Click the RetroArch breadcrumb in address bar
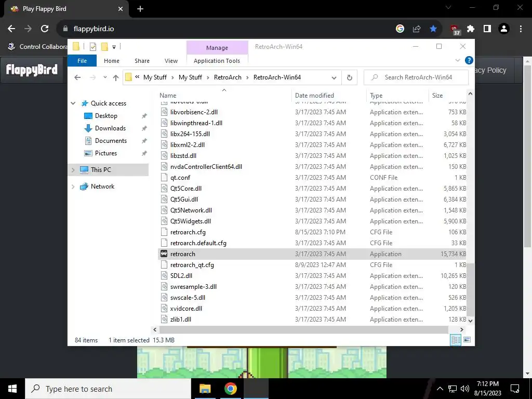Image resolution: width=532 pixels, height=399 pixels. pos(228,77)
